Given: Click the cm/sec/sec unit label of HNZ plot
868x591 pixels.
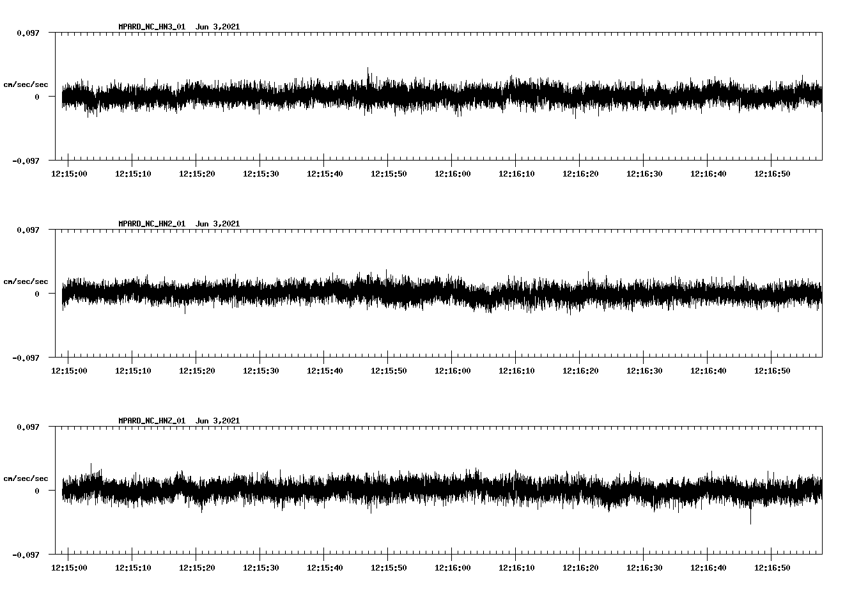Looking at the screenshot, I should 26,478.
